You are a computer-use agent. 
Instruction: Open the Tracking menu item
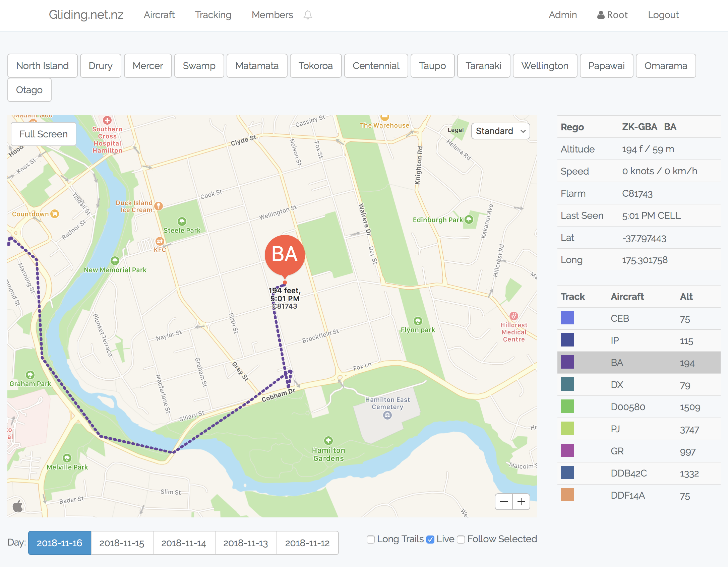tap(213, 15)
